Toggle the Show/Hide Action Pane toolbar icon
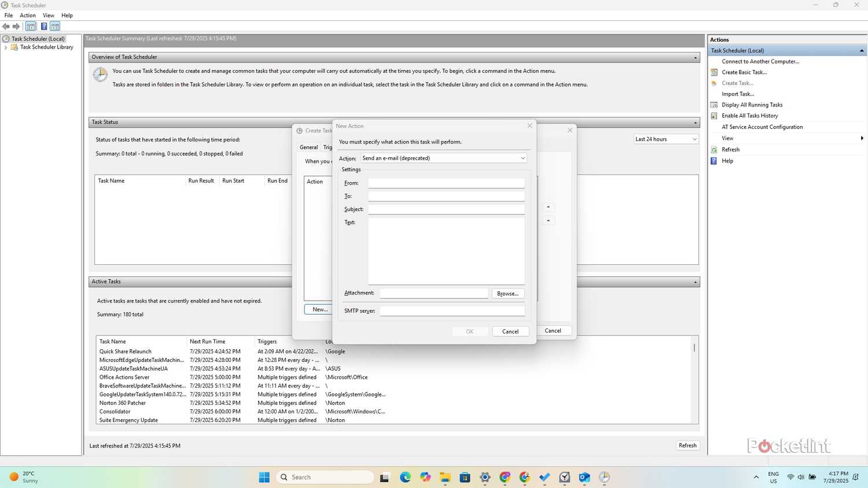Image resolution: width=868 pixels, height=488 pixels. (x=54, y=26)
